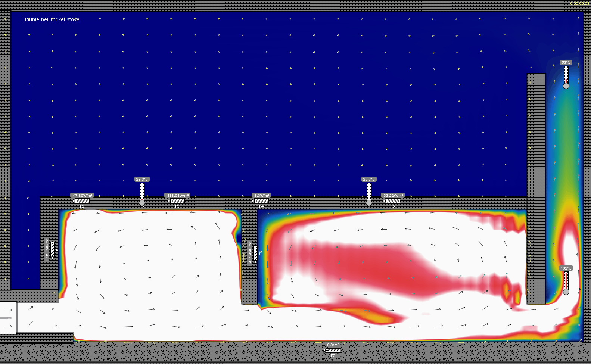
Task: Click the white fan inlet box
Action: [x=8, y=318]
